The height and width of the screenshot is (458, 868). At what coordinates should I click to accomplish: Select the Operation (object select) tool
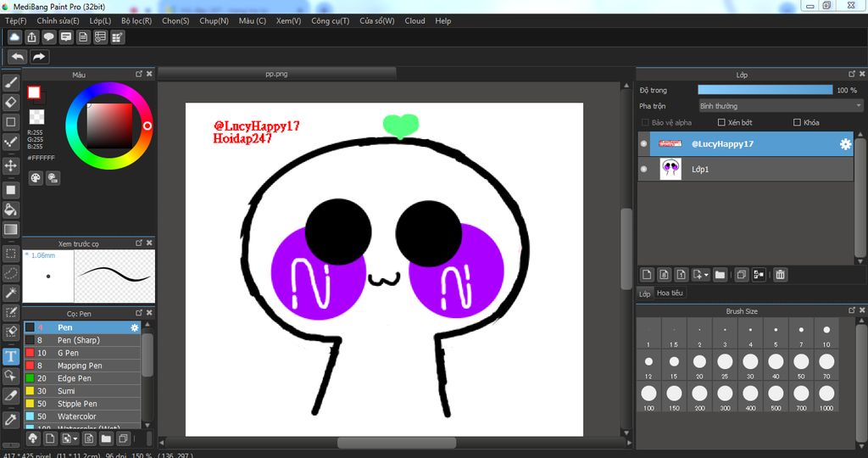(x=10, y=376)
